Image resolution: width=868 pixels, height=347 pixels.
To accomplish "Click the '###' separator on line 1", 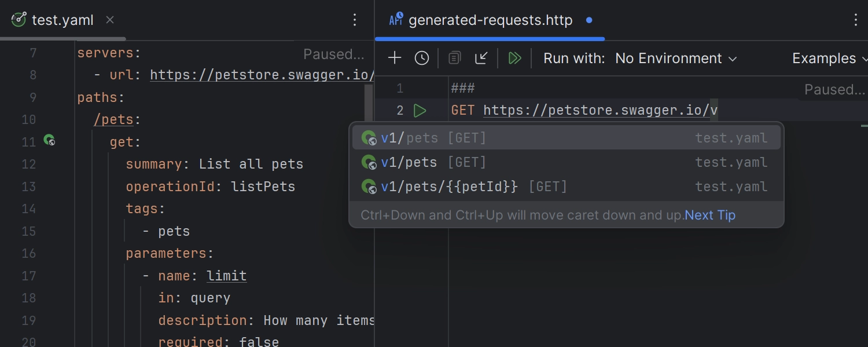I will coord(463,88).
